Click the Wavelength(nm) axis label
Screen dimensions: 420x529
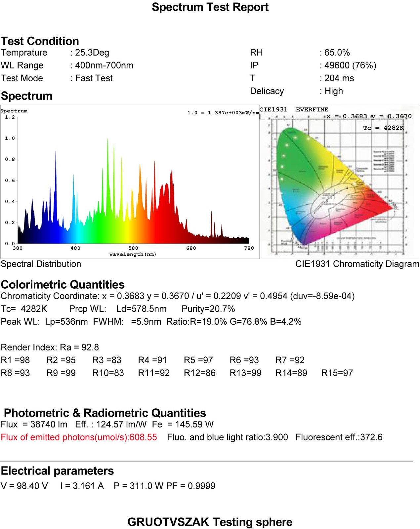(133, 254)
